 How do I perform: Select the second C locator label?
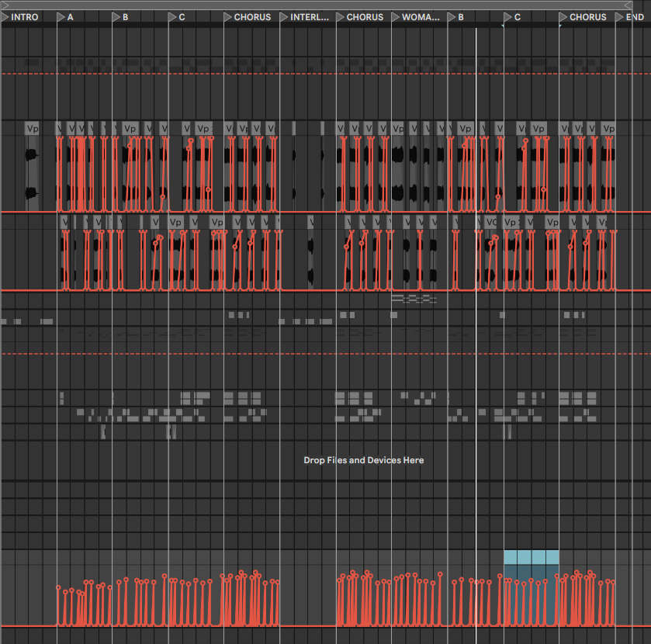(x=516, y=16)
